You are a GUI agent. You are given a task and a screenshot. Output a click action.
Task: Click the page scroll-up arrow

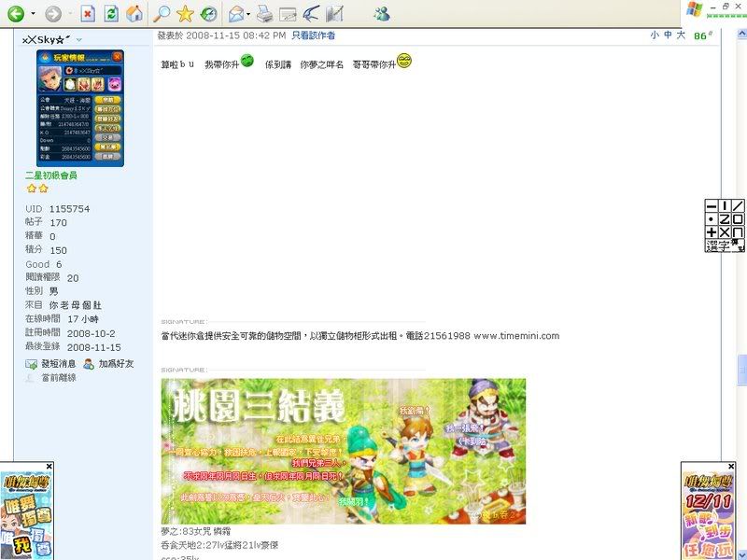tap(741, 34)
